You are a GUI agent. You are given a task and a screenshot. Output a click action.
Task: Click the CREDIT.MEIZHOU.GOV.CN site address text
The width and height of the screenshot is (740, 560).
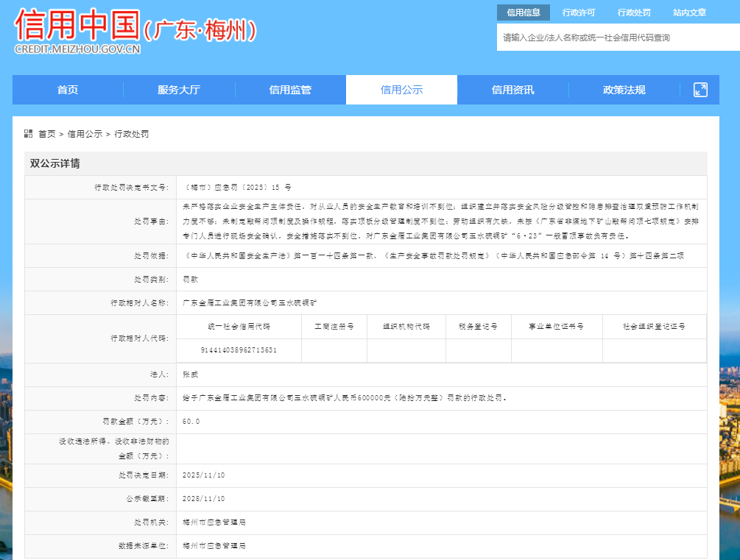point(77,49)
